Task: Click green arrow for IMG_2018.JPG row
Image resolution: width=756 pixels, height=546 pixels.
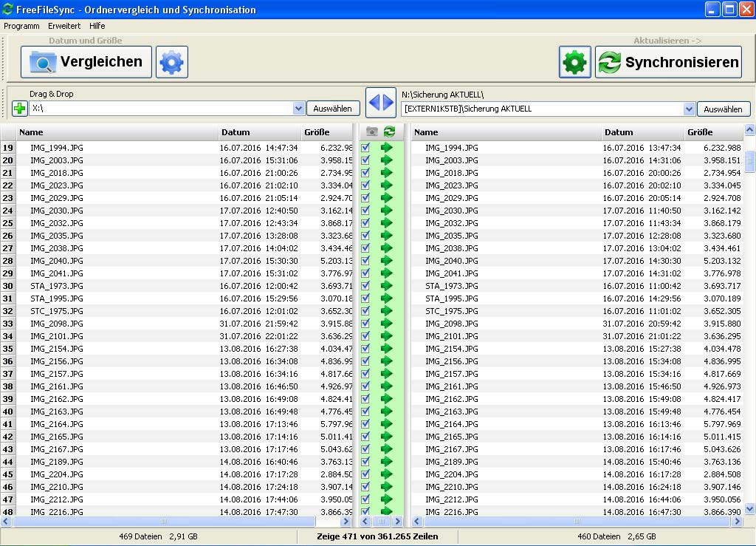Action: click(x=387, y=173)
